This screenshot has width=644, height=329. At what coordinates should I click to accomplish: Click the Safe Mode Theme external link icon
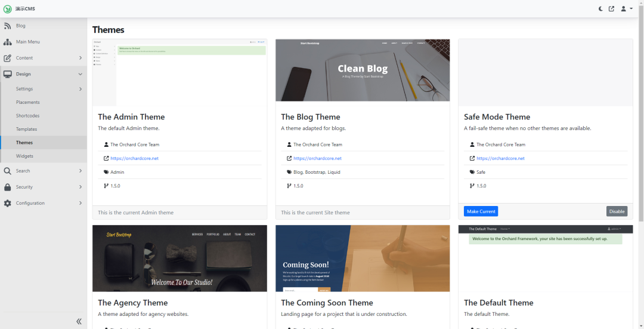[x=472, y=158]
